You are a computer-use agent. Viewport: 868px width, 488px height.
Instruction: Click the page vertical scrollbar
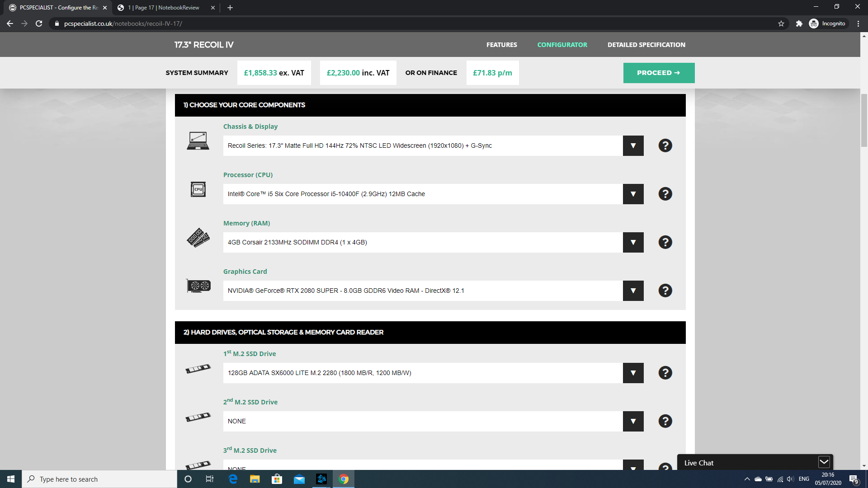[x=864, y=121]
